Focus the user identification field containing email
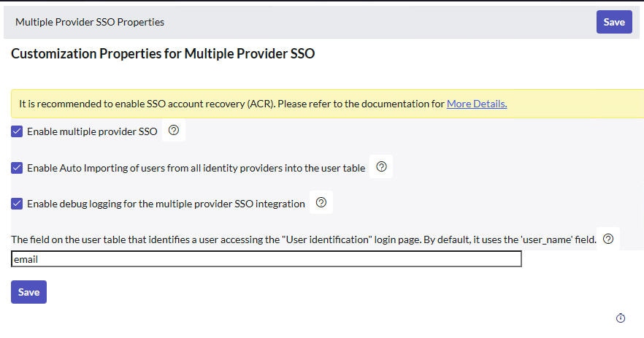Image resolution: width=644 pixels, height=338 pixels. [266, 259]
